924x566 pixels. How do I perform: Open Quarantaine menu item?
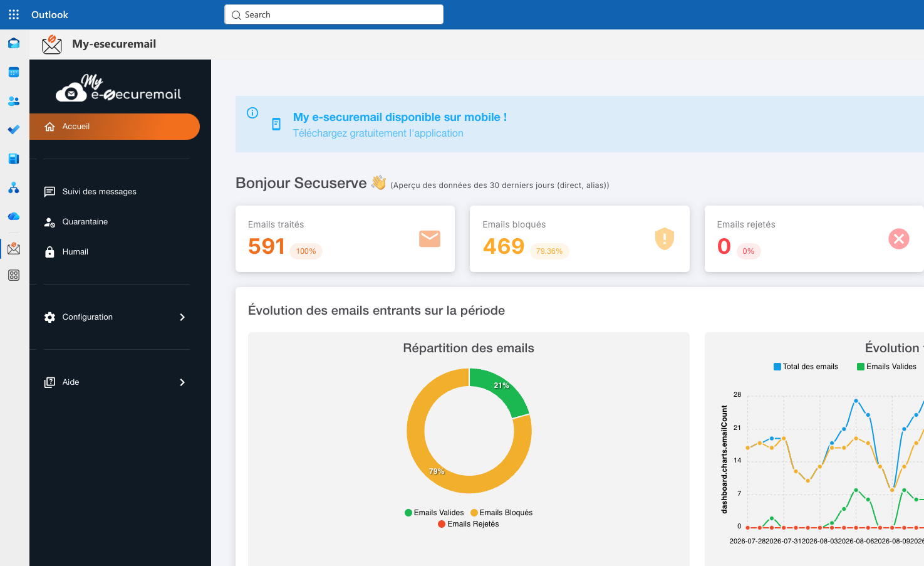(115, 222)
